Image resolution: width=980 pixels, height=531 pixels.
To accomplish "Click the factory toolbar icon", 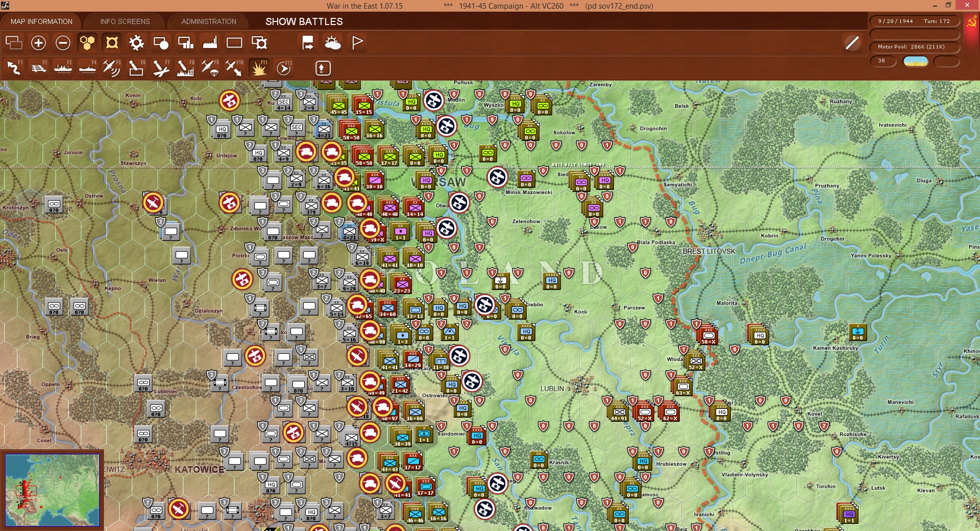I will click(x=210, y=43).
